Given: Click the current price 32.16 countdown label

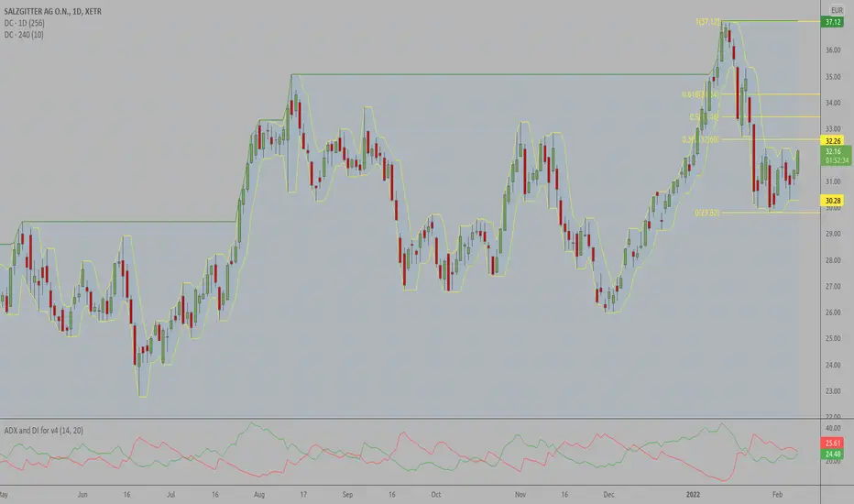Looking at the screenshot, I should click(836, 156).
